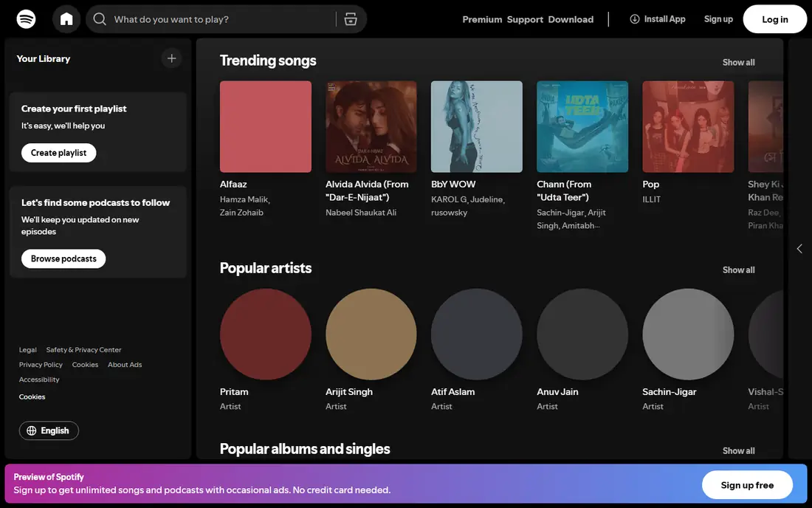Open Arijit Singh artist picture
812x508 pixels.
click(371, 334)
